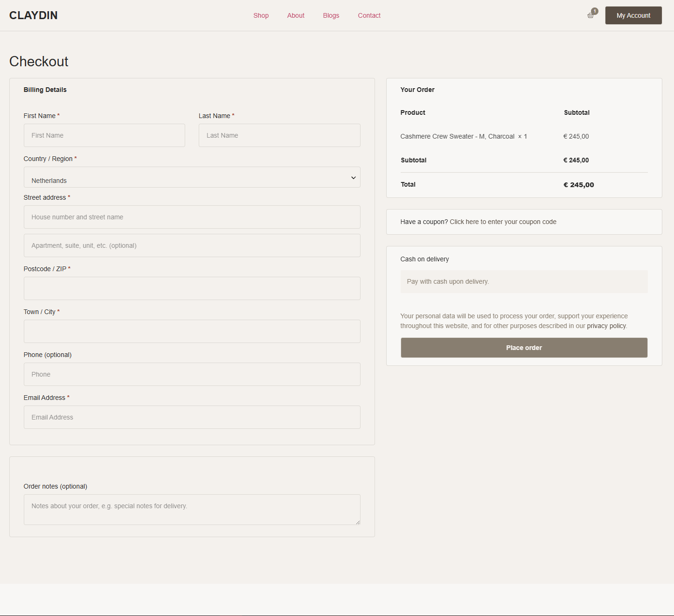Select the House number and street name field
This screenshot has width=674, height=616.
click(x=192, y=217)
